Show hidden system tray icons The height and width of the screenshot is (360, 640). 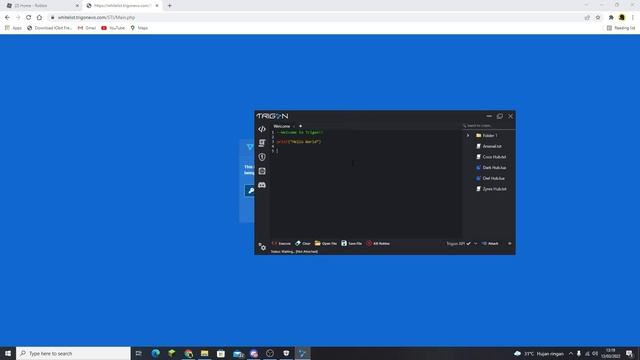pyautogui.click(x=571, y=353)
